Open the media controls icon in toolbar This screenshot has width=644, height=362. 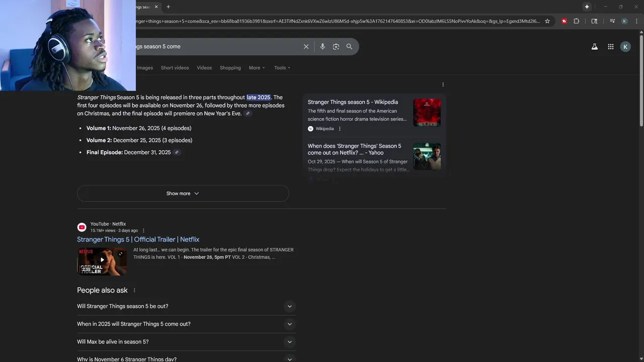[612, 21]
